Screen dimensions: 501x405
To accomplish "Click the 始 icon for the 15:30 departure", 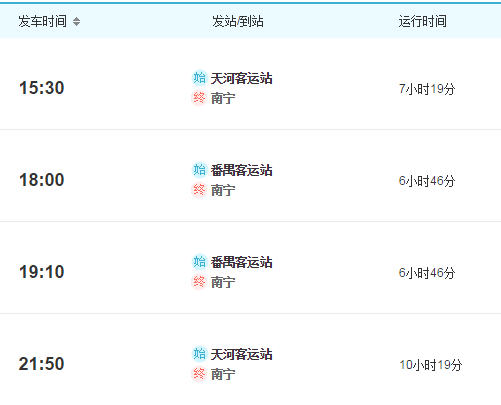I will pyautogui.click(x=199, y=78).
